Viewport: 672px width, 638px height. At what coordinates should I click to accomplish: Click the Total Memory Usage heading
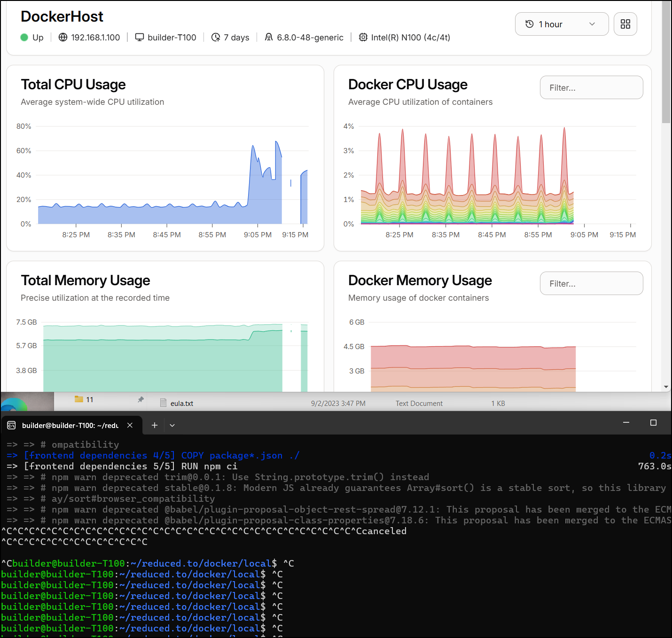[86, 280]
